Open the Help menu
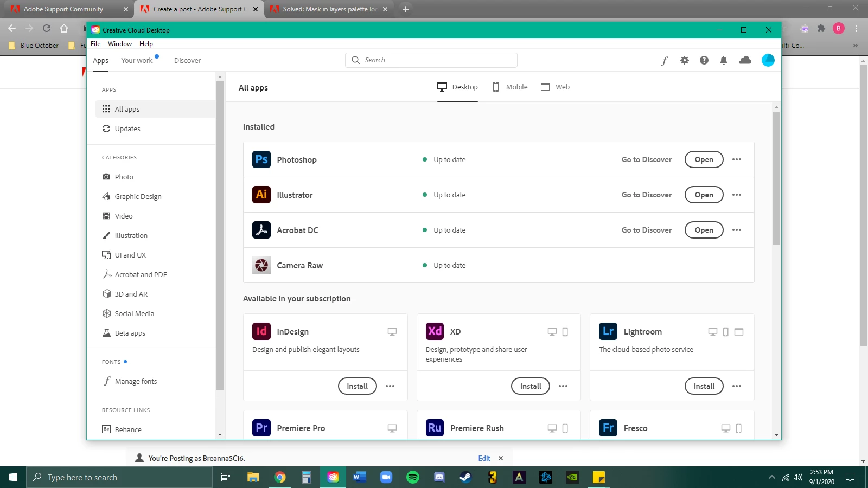Screen dimensions: 868x488 pos(146,44)
